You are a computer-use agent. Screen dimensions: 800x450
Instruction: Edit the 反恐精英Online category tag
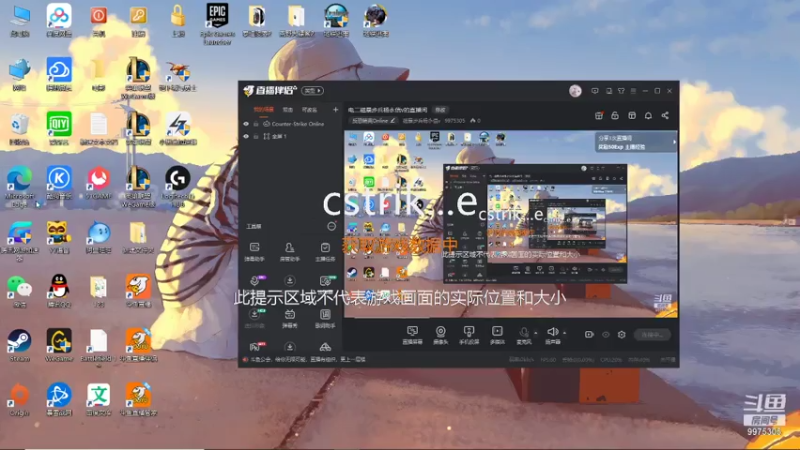click(373, 121)
